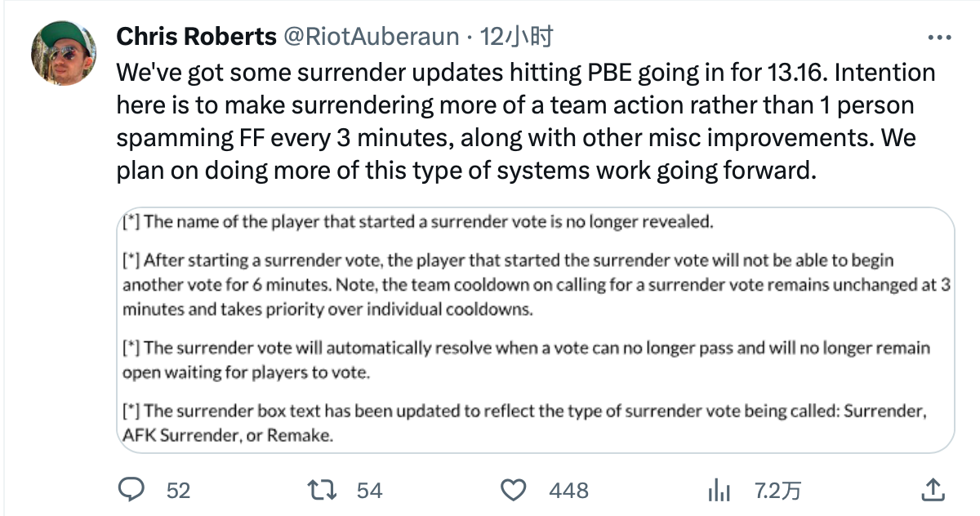
Task: Open view analytics bar chart icon
Action: click(x=718, y=490)
